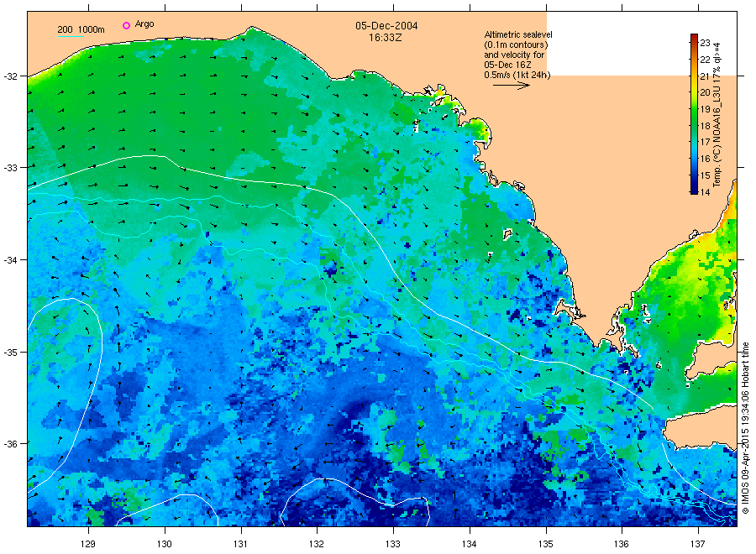The height and width of the screenshot is (554, 756).
Task: Click the '0.5m/s (1kt 24h)' scale text
Action: [x=517, y=75]
